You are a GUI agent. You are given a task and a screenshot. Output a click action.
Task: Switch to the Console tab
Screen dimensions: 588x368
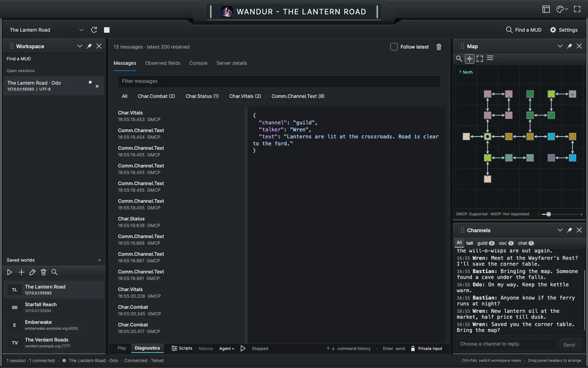point(198,63)
